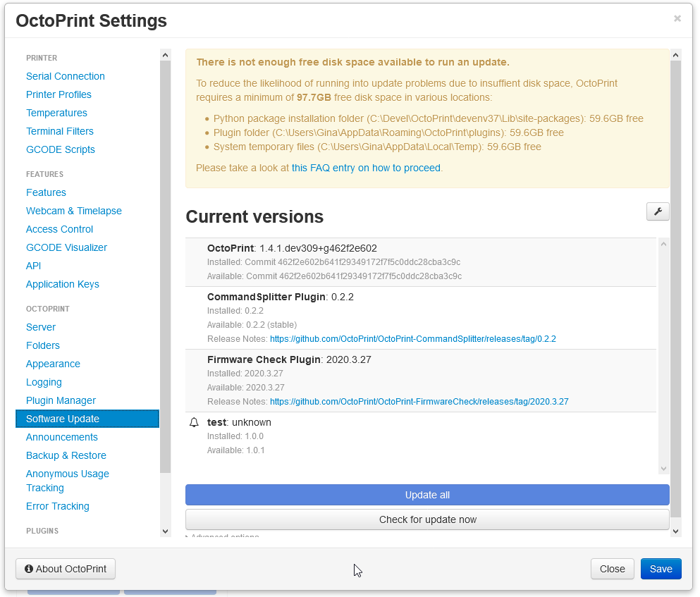Screen dimensions: 700x597
Task: Open the Access Control settings
Action: [59, 229]
